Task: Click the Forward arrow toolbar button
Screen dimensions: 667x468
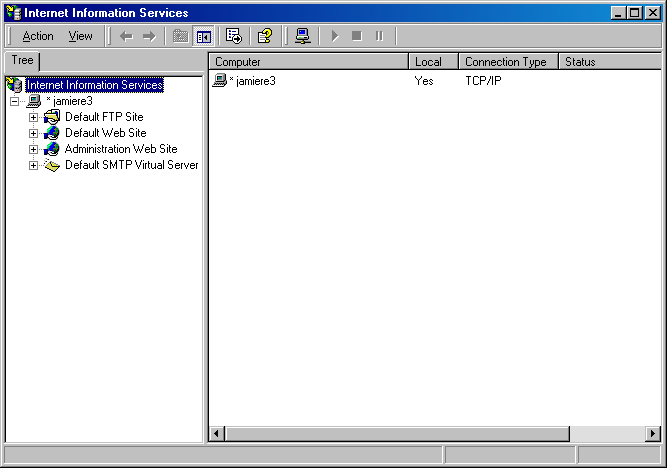Action: 149,37
